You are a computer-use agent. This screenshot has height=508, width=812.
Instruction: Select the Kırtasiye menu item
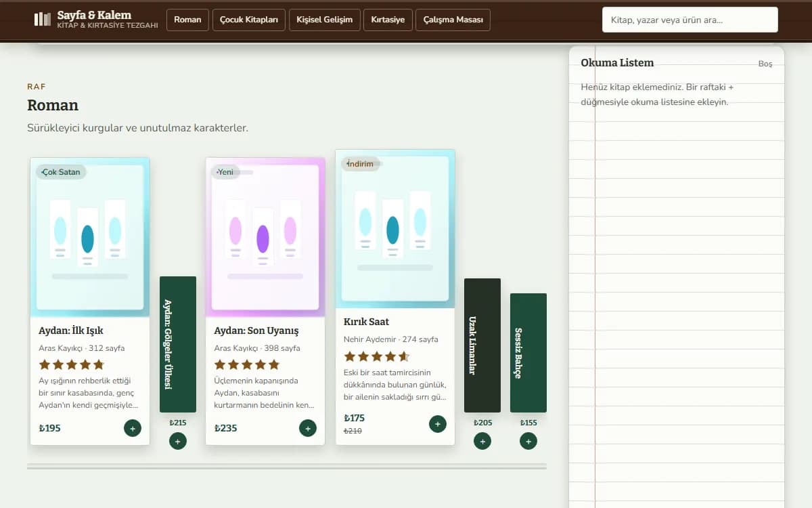click(388, 20)
